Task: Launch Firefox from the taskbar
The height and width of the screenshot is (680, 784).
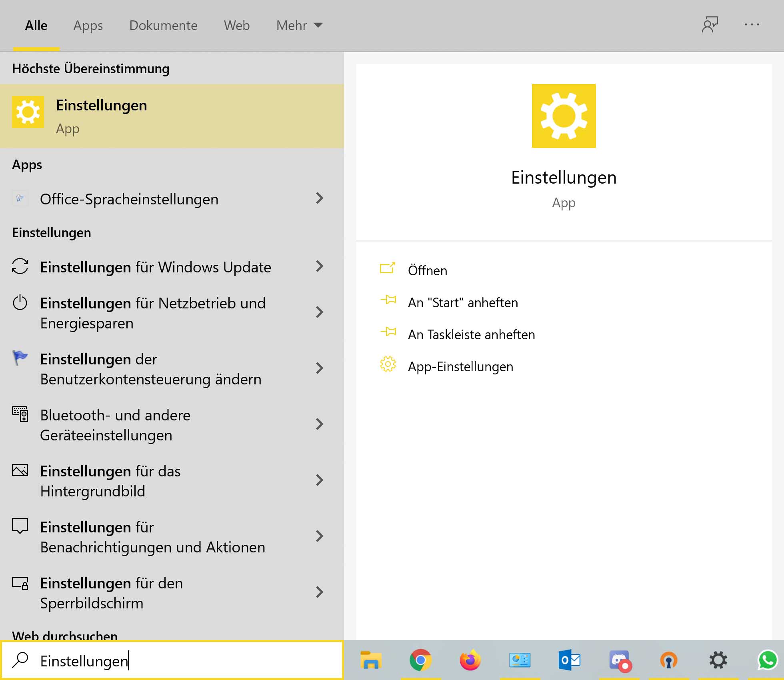Action: pos(470,660)
